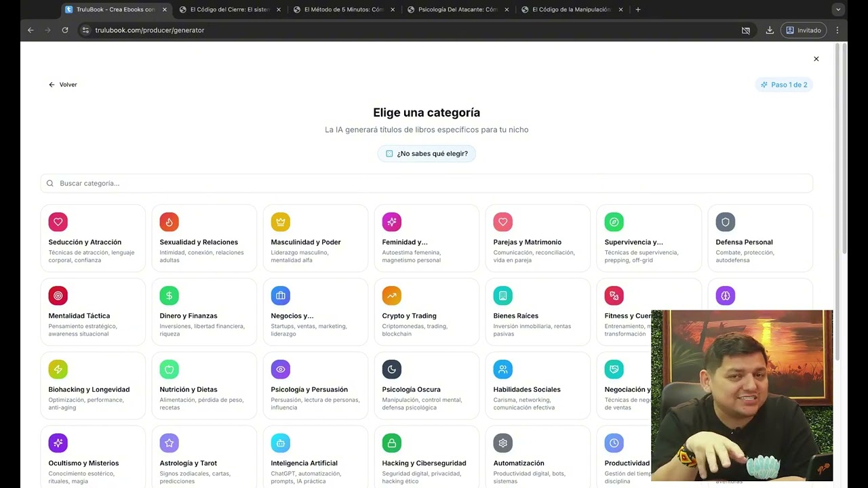
Task: Click the Inteligencia Artificial title text
Action: [x=304, y=464]
